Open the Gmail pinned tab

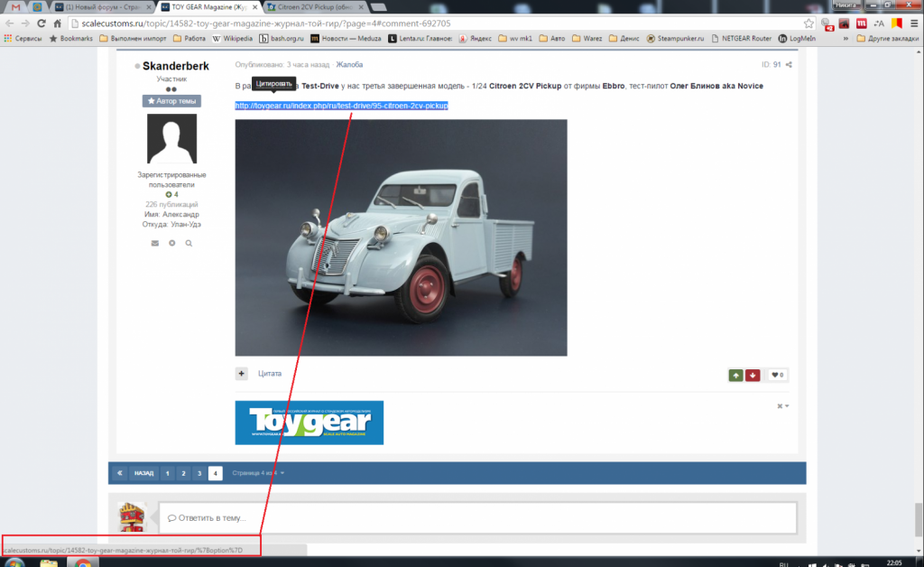click(x=15, y=6)
